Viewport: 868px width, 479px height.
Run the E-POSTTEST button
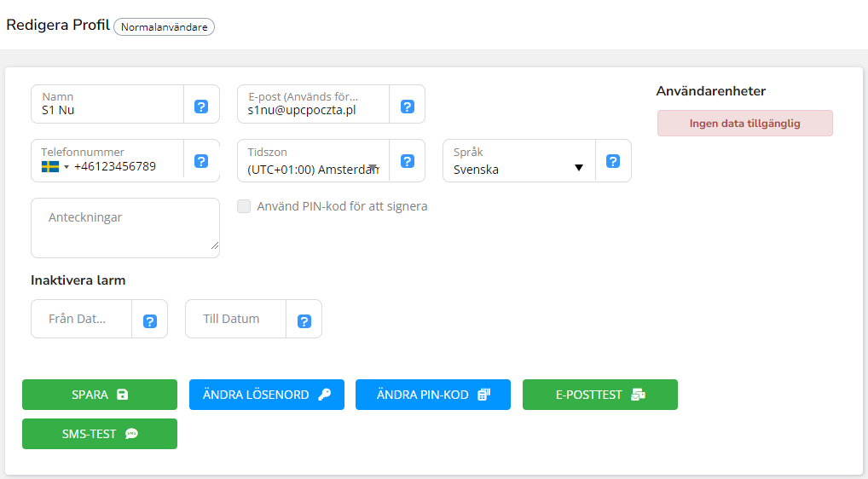tap(600, 395)
